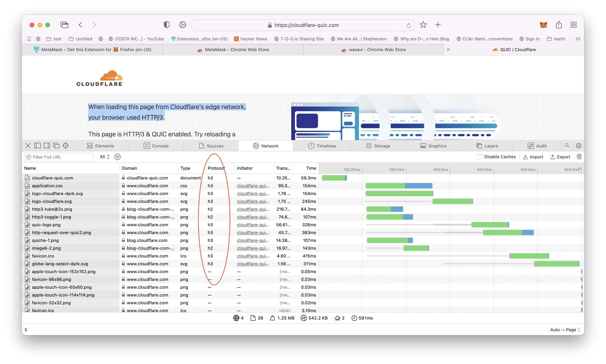The image size is (606, 364).
Task: Click the 542.2 KB transferred status icon
Action: 304,318
